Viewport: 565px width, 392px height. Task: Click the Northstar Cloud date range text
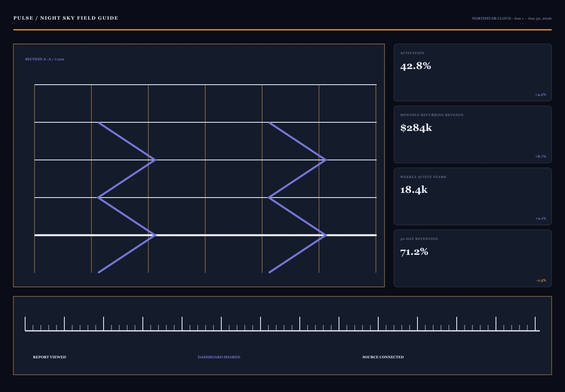[x=512, y=18]
